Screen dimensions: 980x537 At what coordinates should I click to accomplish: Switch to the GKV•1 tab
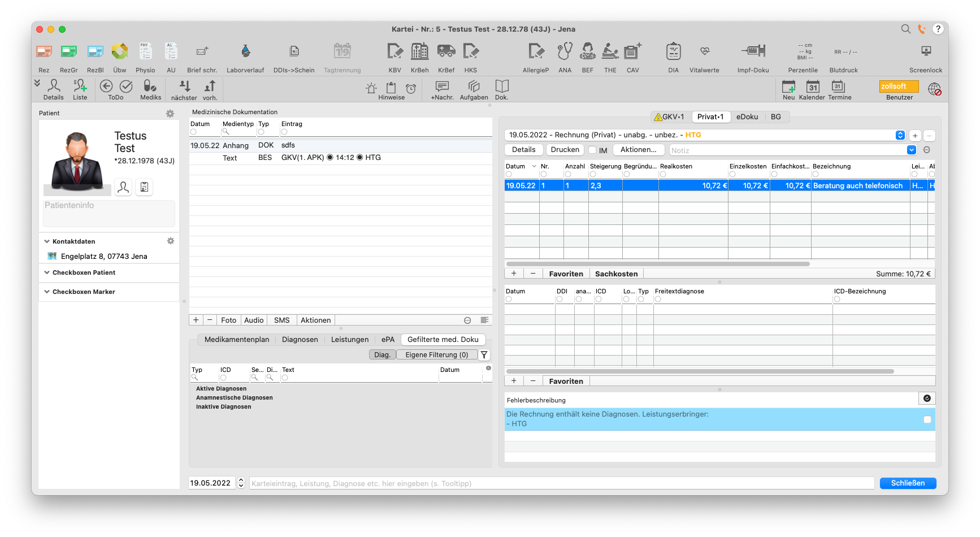[669, 117]
